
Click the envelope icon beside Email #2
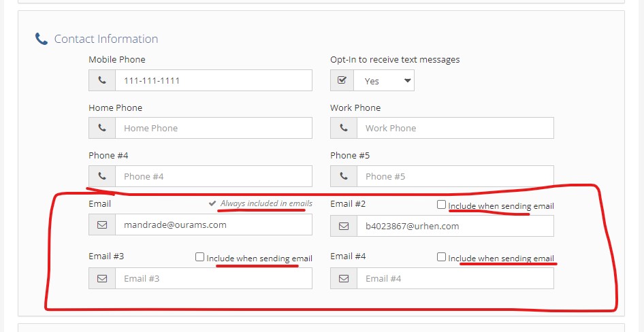tap(344, 226)
